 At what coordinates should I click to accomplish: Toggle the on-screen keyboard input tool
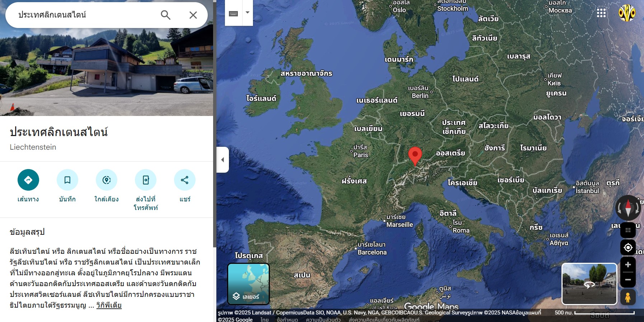234,13
